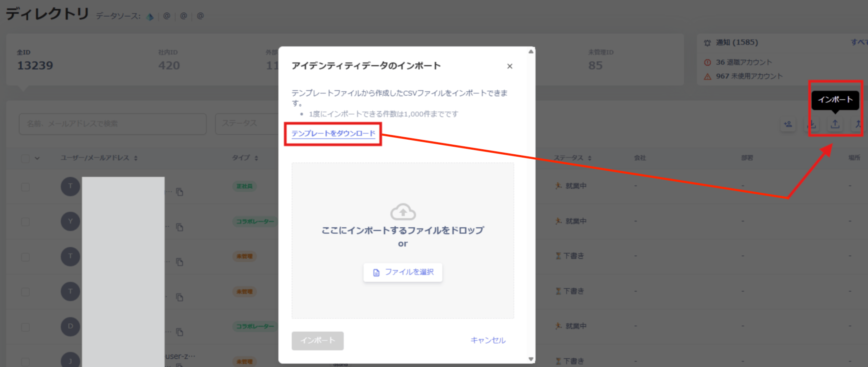Click the add user icon in toolbar
Screen dimensions: 868x367
788,124
